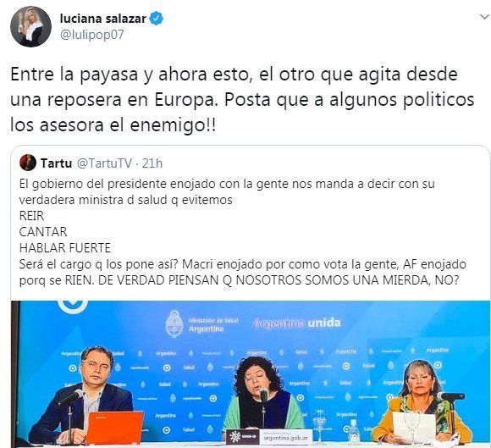This screenshot has height=448, width=491.
Task: Click the orange laptop in the photo
Action: pos(114,428)
